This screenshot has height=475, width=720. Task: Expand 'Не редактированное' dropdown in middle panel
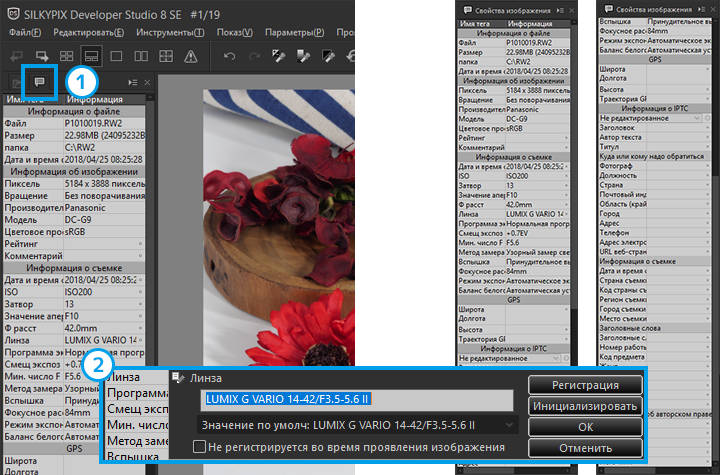pyautogui.click(x=556, y=358)
